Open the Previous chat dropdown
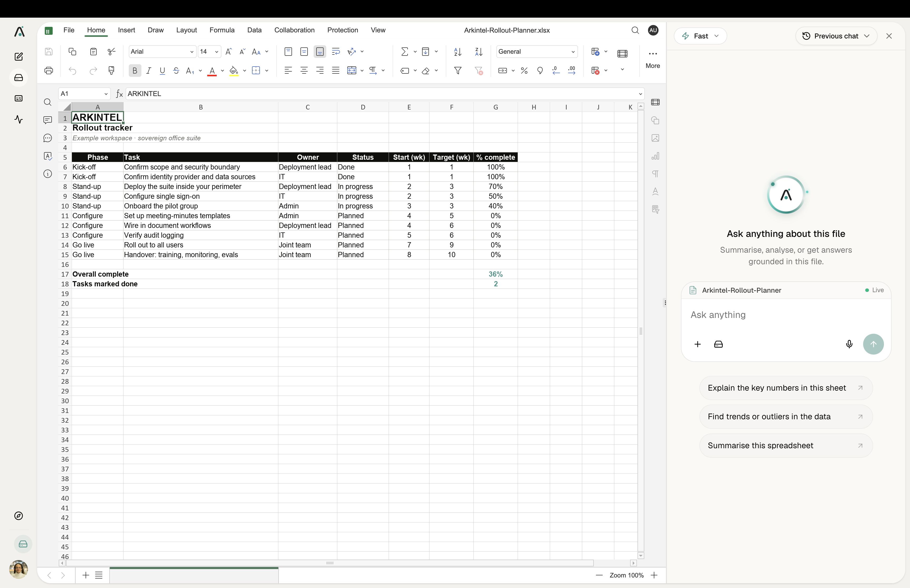The height and width of the screenshot is (588, 910). point(836,36)
